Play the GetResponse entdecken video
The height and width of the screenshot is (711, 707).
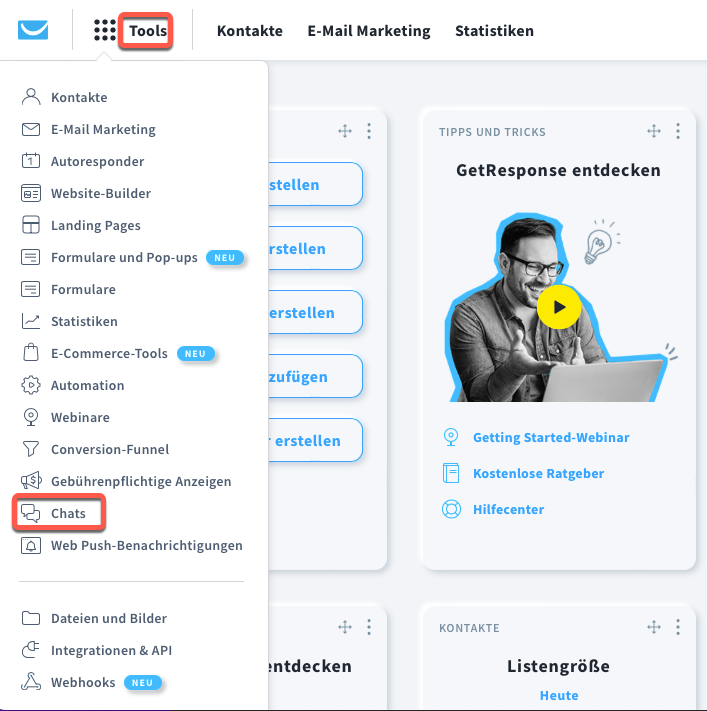(559, 307)
